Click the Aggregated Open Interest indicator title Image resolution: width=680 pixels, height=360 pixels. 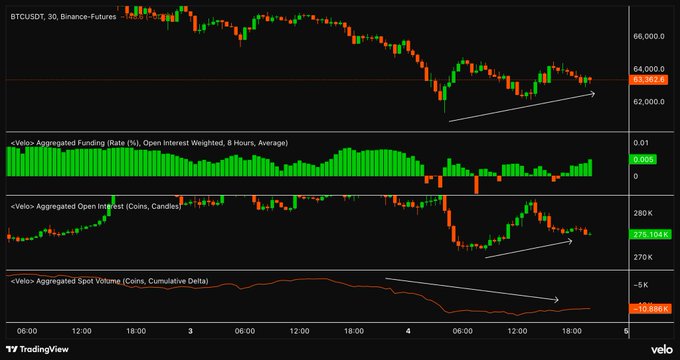[95, 206]
